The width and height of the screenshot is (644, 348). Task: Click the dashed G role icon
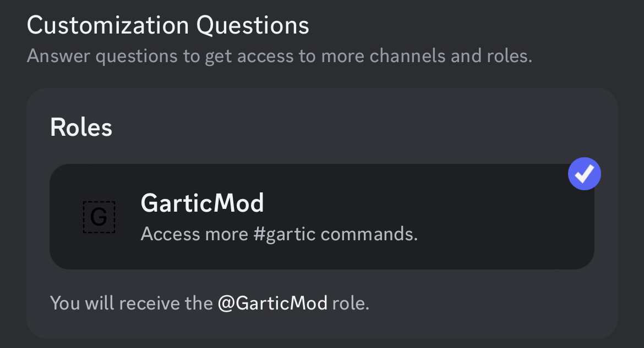tap(99, 217)
